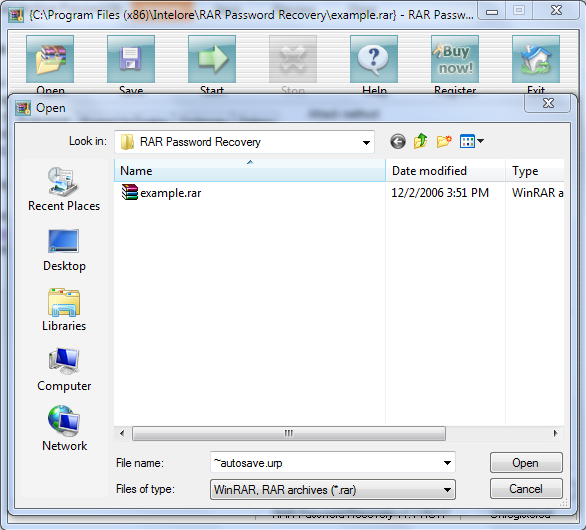Open Computer in places bar
The height and width of the screenshot is (530, 586).
coord(64,370)
